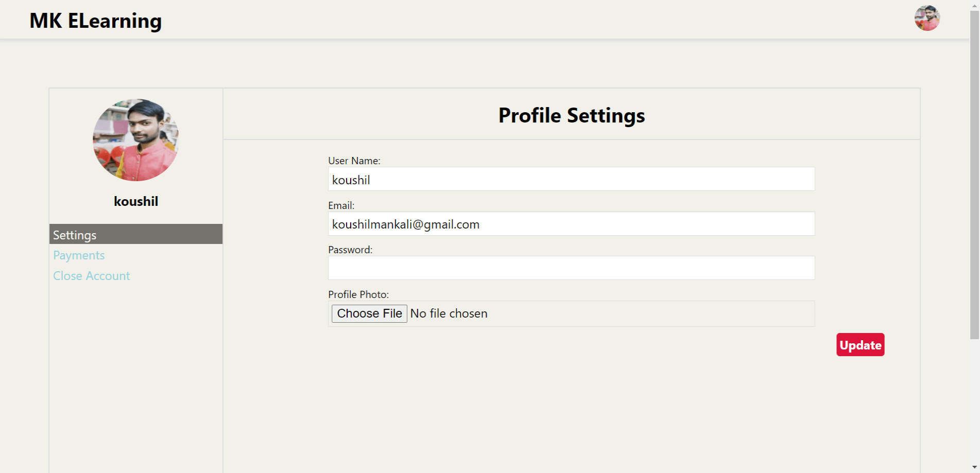Select the Settings sidebar item
This screenshot has height=473, width=980.
coord(136,234)
